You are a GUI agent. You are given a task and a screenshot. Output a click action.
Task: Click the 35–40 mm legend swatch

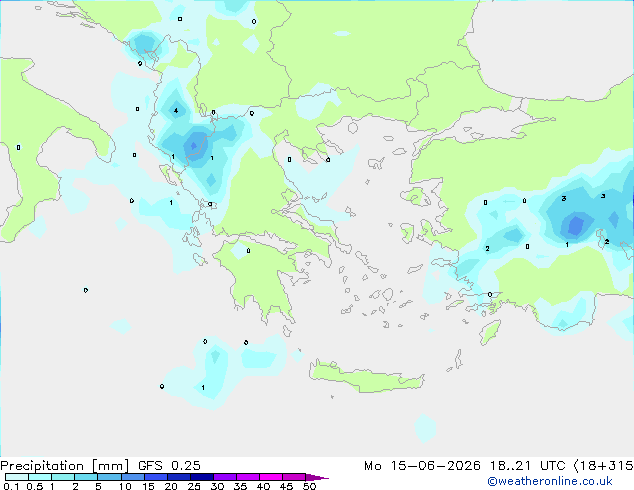(248, 477)
